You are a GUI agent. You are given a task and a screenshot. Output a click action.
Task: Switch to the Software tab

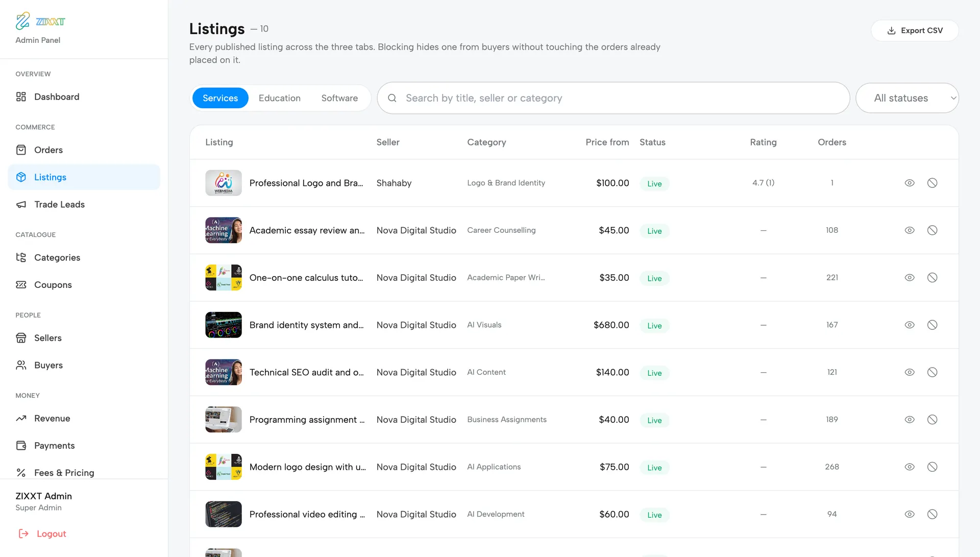[x=339, y=98]
